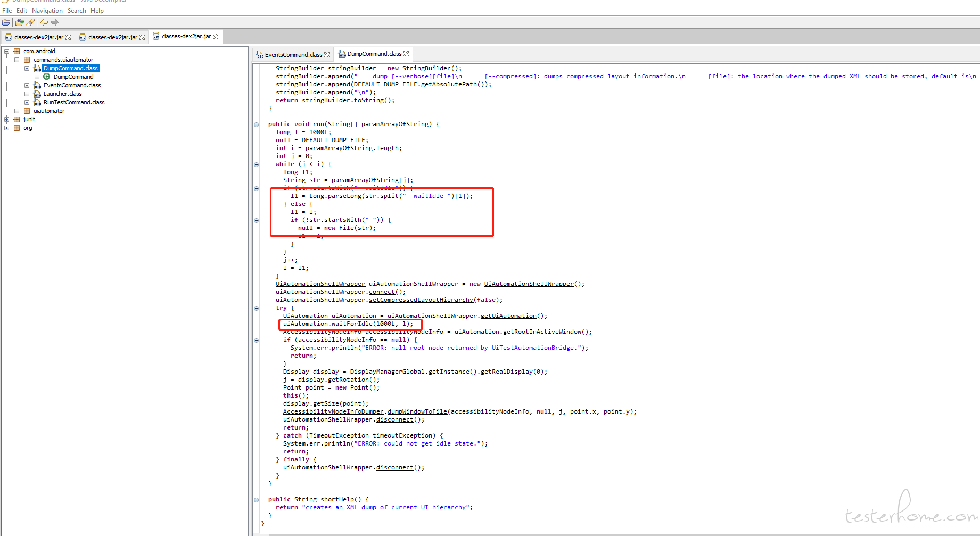This screenshot has height=536, width=980.
Task: Fold the try block in the code gutter
Action: (x=257, y=308)
